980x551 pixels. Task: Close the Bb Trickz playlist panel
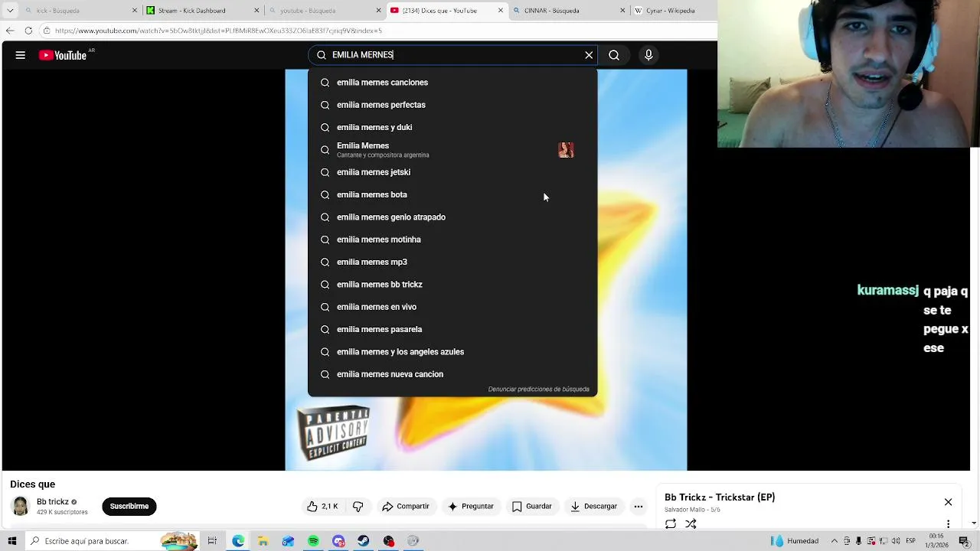click(x=948, y=502)
